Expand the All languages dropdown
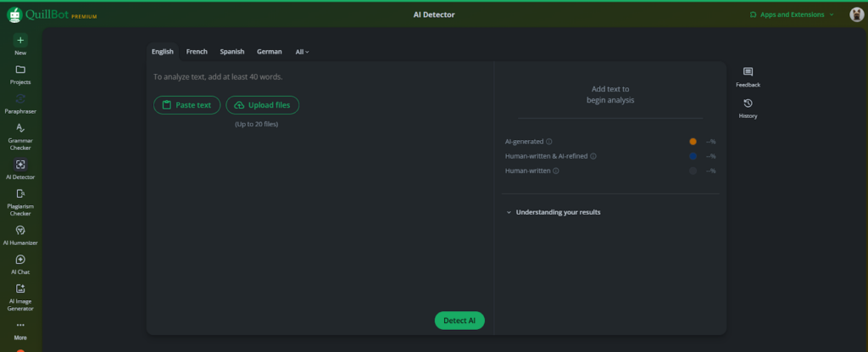The width and height of the screenshot is (868, 352). [x=302, y=52]
